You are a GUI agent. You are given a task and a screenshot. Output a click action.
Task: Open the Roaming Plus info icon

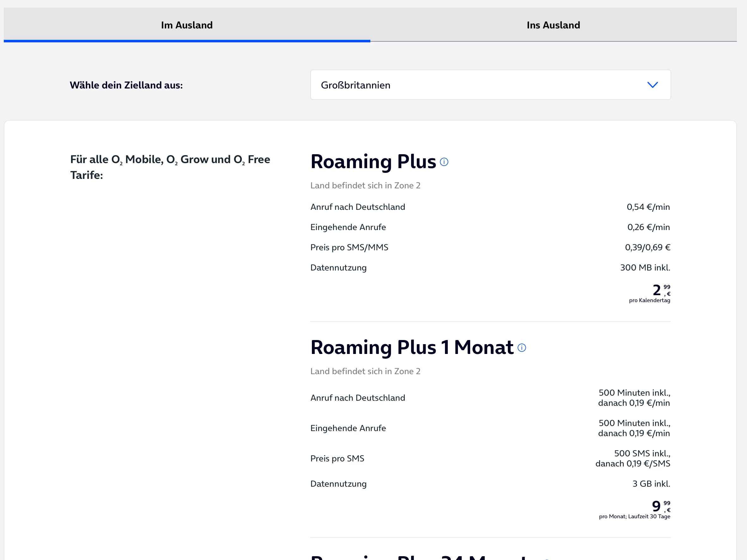pyautogui.click(x=444, y=162)
